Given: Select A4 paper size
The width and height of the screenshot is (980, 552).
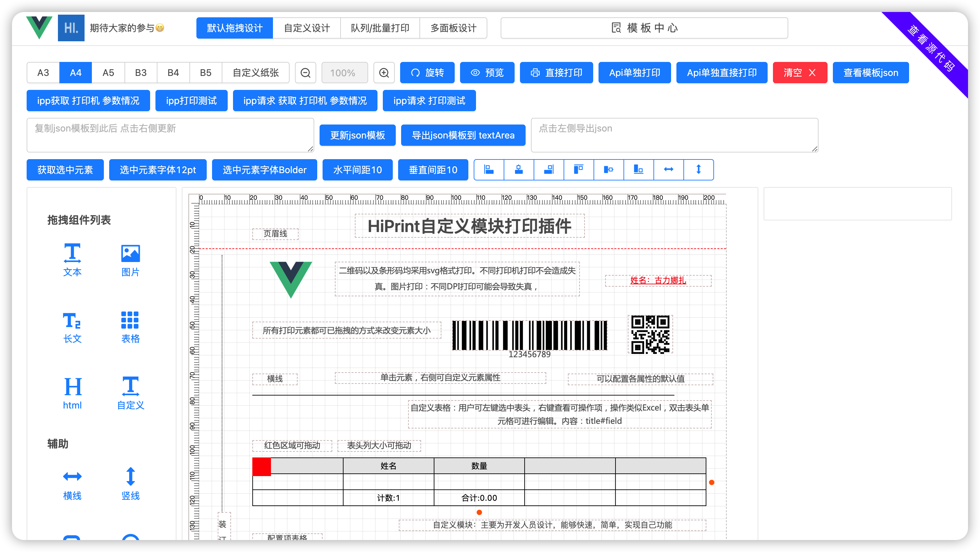Looking at the screenshot, I should click(x=76, y=73).
